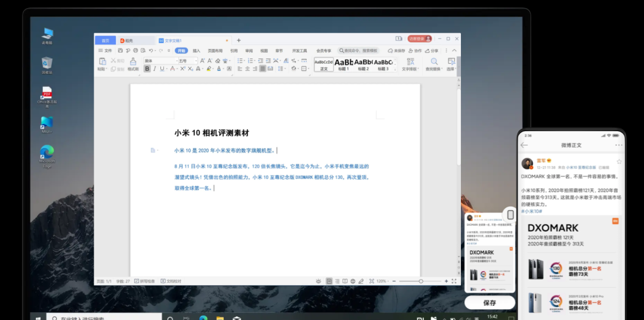Screen dimensions: 644x320
Task: Click the zoom slider handle in status bar
Action: [421, 281]
